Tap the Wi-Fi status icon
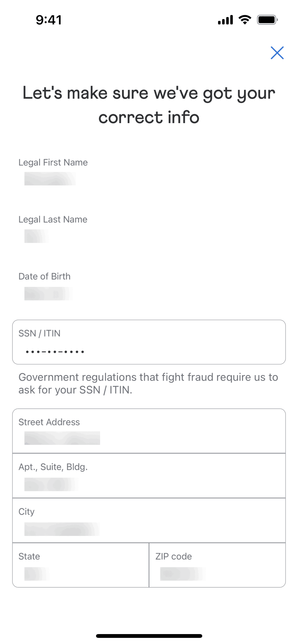The image size is (298, 644). (x=245, y=20)
